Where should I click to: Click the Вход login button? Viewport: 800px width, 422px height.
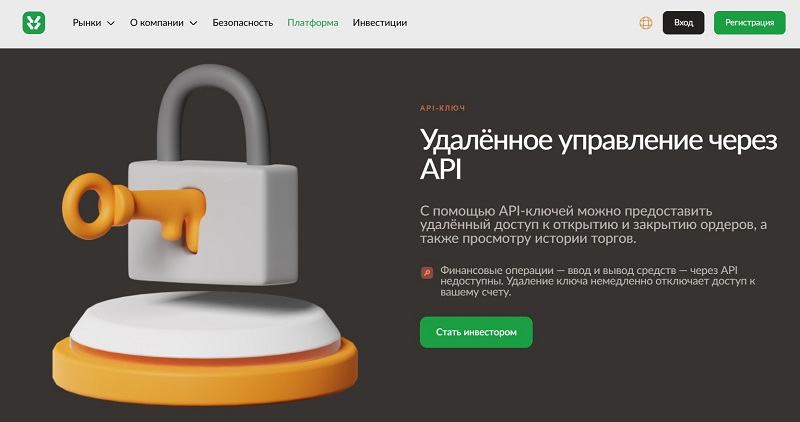[x=683, y=23]
